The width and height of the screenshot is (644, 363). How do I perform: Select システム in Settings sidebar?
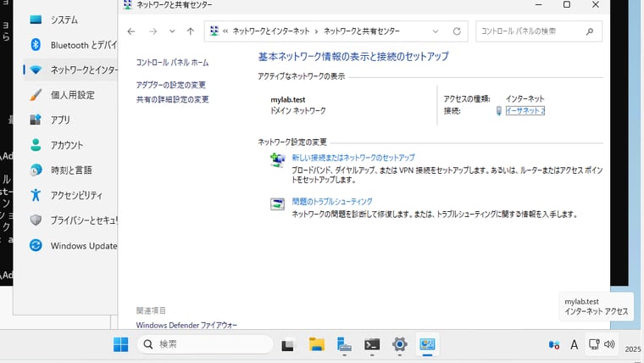70,20
